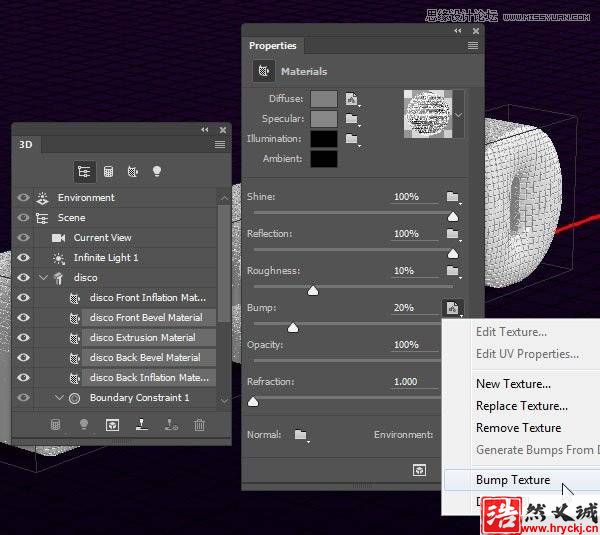Collapse the disco mesh tree
This screenshot has width=600, height=535.
pyautogui.click(x=43, y=277)
